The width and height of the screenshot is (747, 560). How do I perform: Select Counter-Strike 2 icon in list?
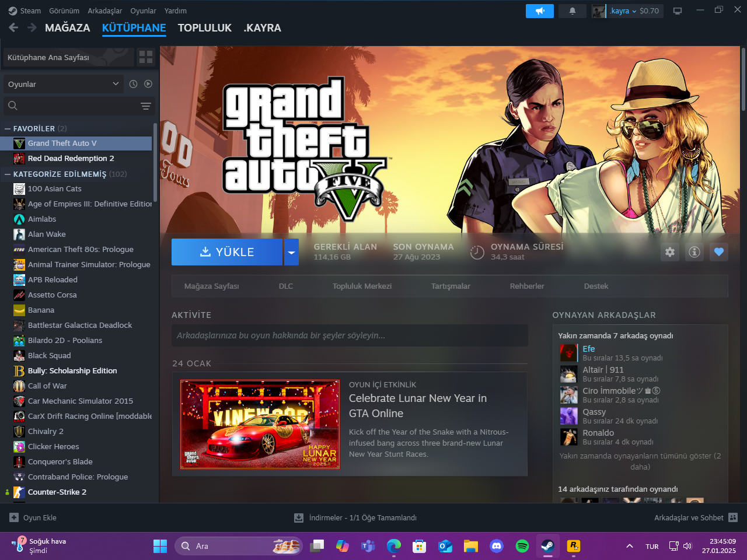click(19, 492)
